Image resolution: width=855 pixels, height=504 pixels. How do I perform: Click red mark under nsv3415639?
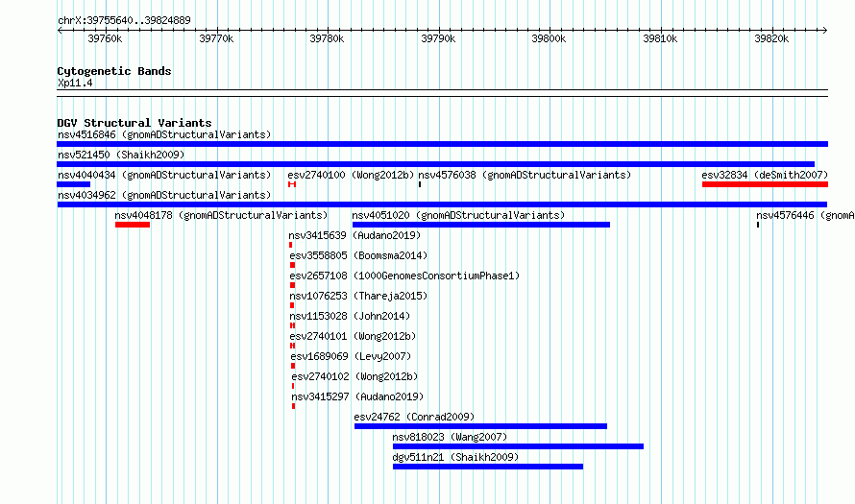coord(291,245)
